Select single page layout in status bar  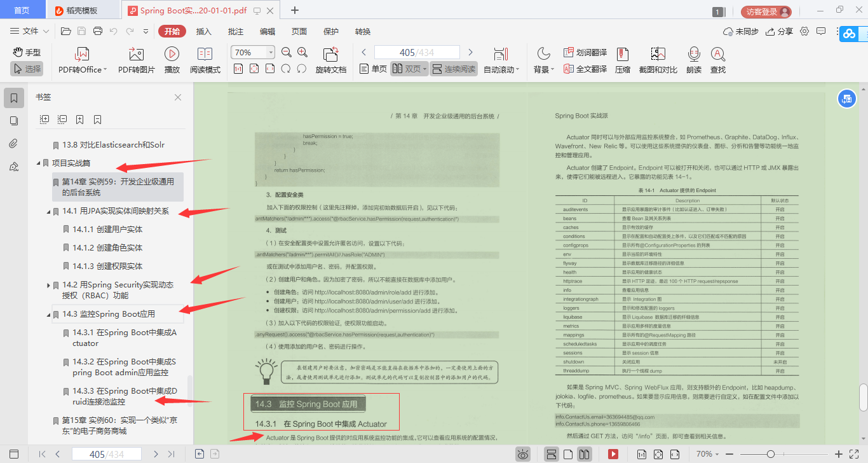coord(568,454)
